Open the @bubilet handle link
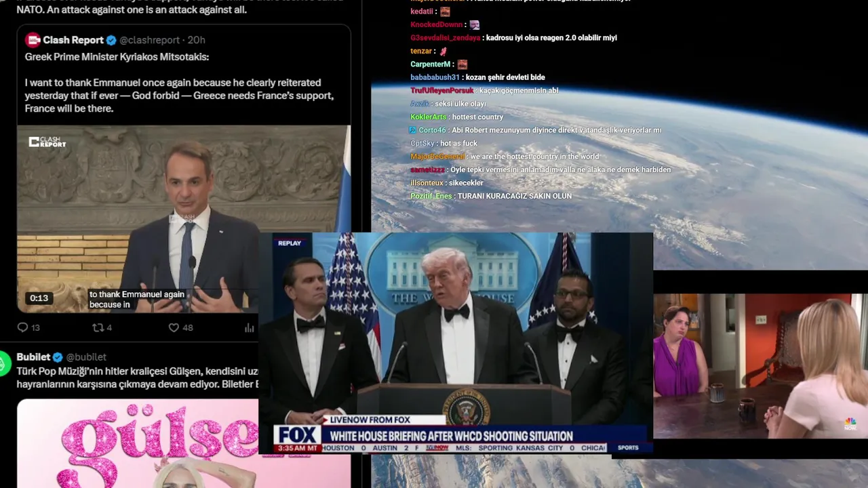 point(86,357)
